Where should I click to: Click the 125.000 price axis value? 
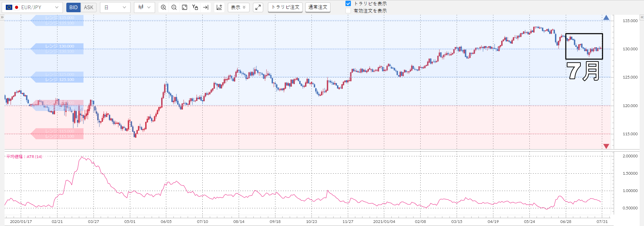tap(630, 77)
